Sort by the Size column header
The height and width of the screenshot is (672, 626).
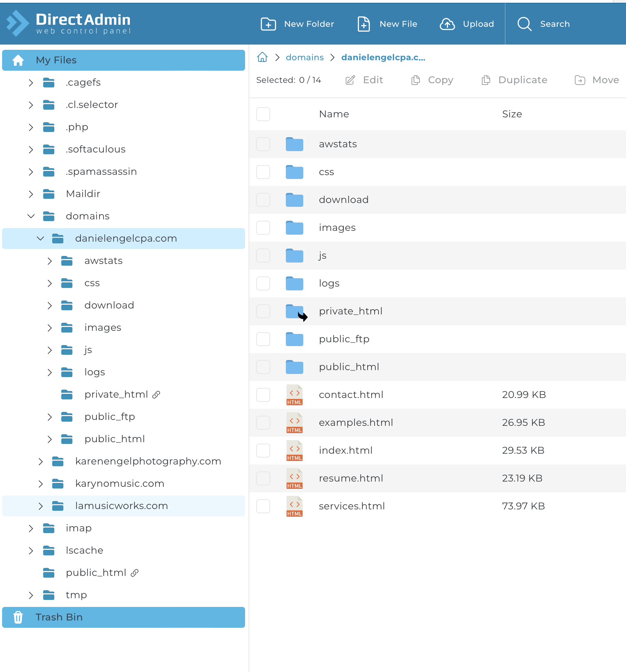point(512,114)
